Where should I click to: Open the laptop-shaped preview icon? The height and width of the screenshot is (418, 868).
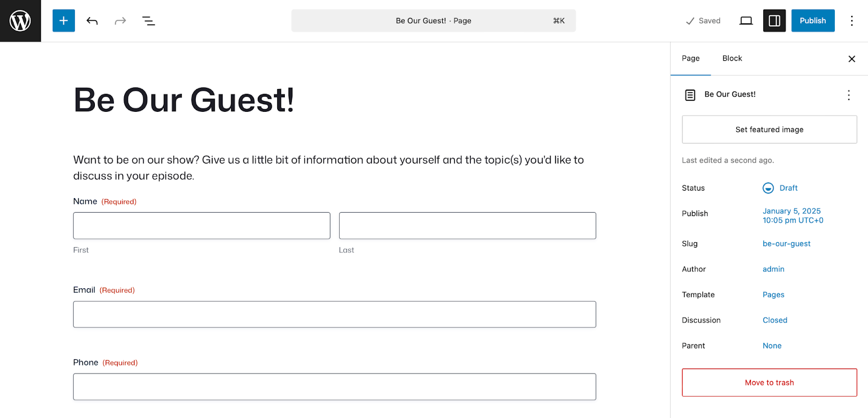click(x=746, y=21)
